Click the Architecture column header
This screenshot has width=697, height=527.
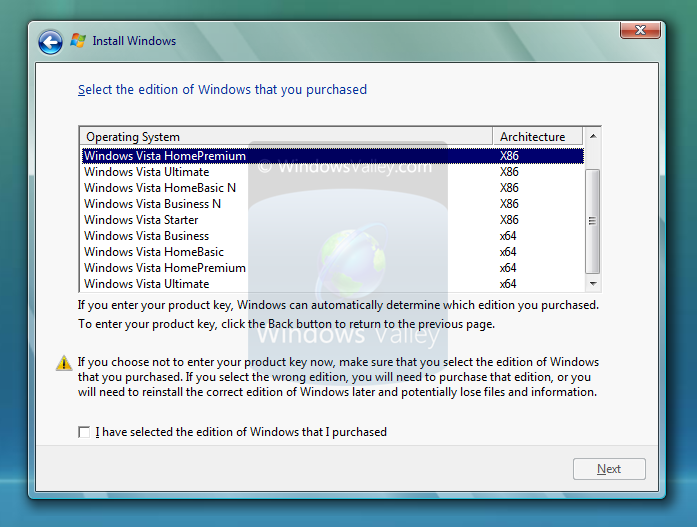coord(538,136)
